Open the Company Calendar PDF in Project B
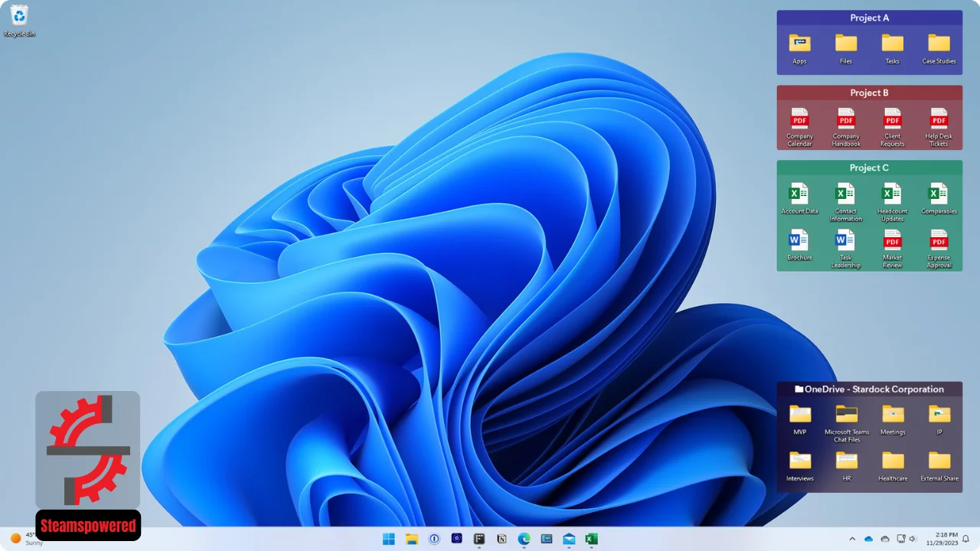 [799, 127]
